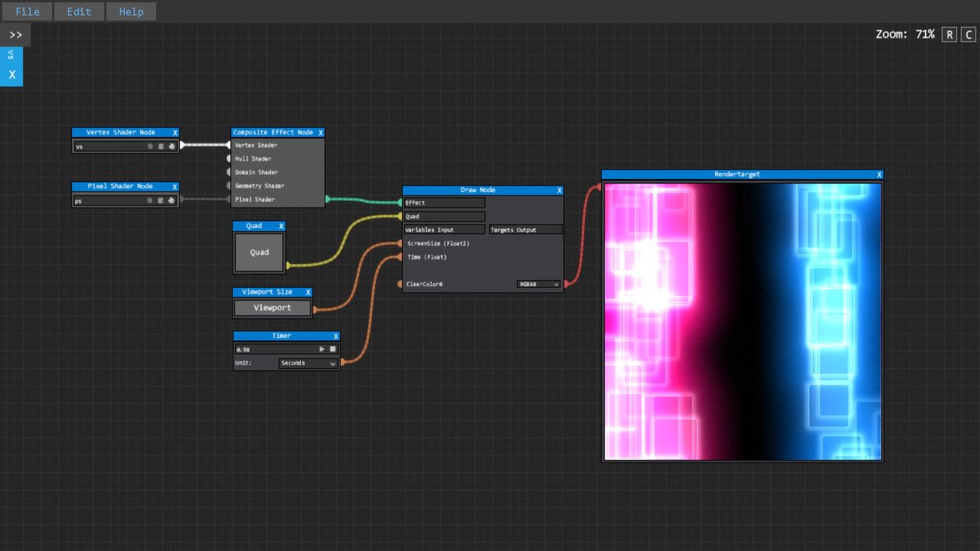Select the vs tab in the left sidebar

click(11, 54)
